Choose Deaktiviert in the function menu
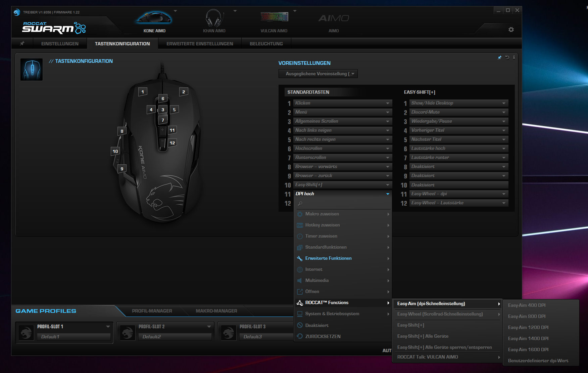588x373 pixels. (343, 325)
